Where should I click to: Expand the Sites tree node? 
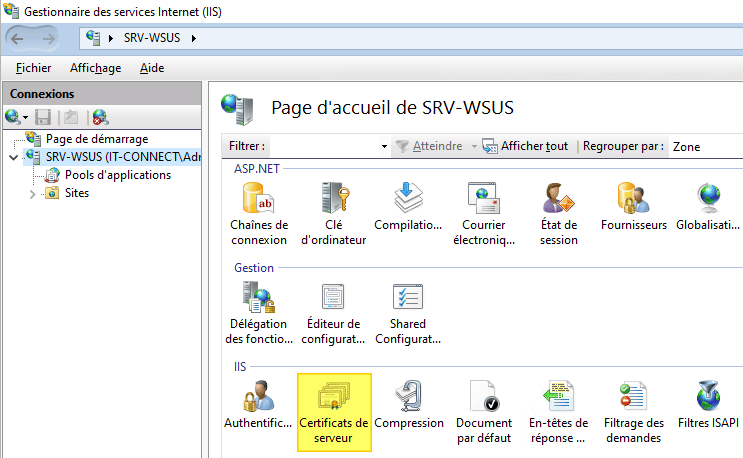[32, 193]
